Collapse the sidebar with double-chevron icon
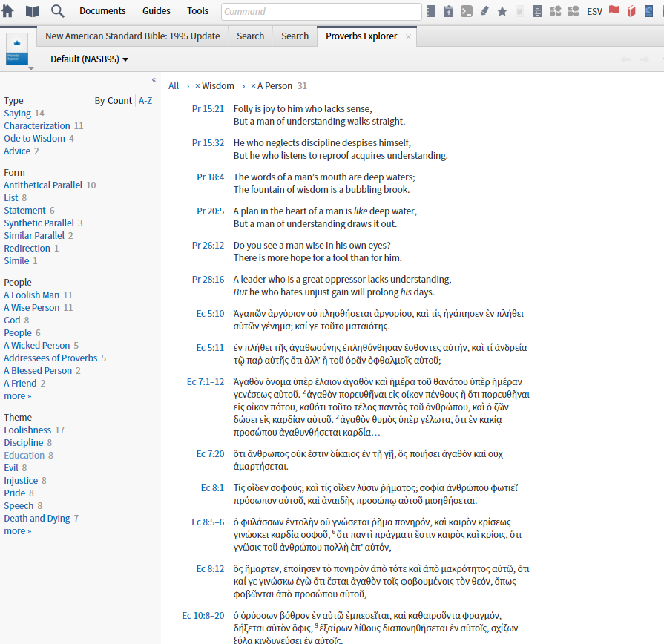 (154, 79)
